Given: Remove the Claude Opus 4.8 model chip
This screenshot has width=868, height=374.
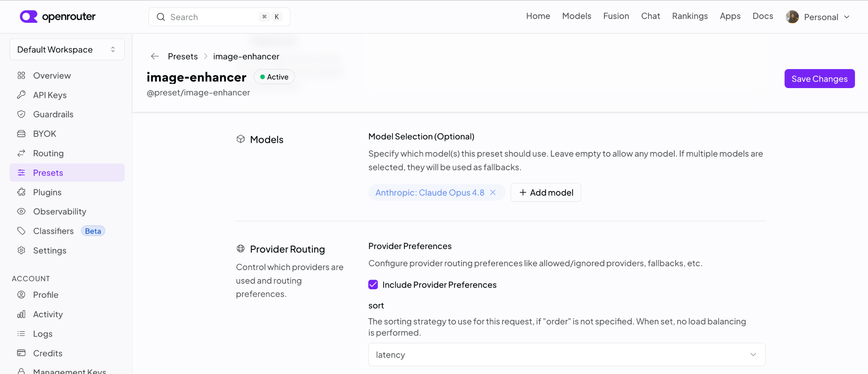Looking at the screenshot, I should [493, 192].
